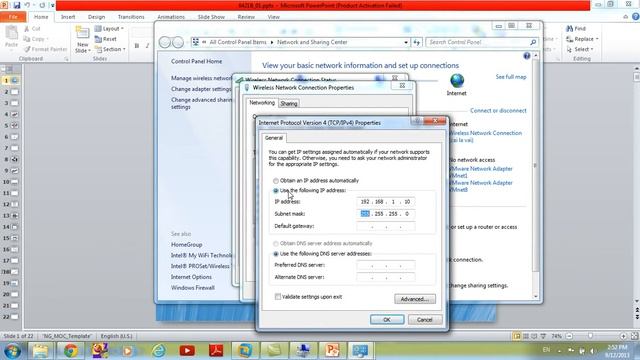Open Windows Explorer folder on taskbar

click(40, 351)
